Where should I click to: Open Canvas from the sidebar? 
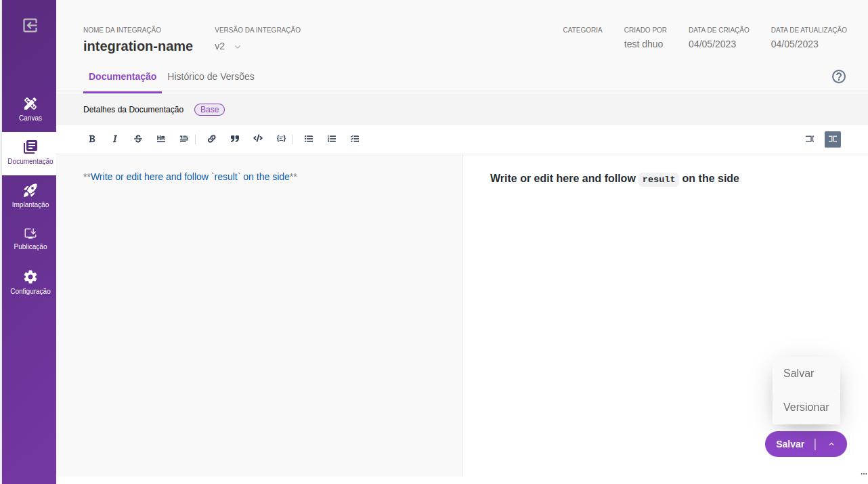[30, 110]
